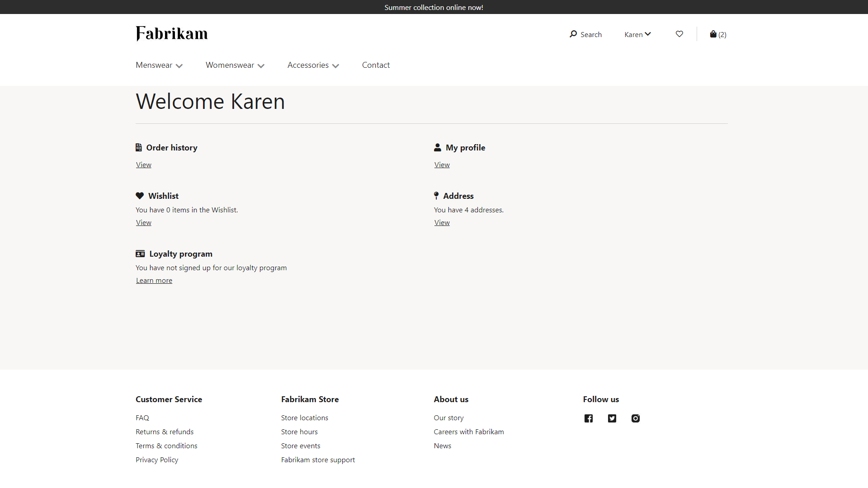Click the FAQ link in Customer Service
This screenshot has height=488, width=868.
142,417
